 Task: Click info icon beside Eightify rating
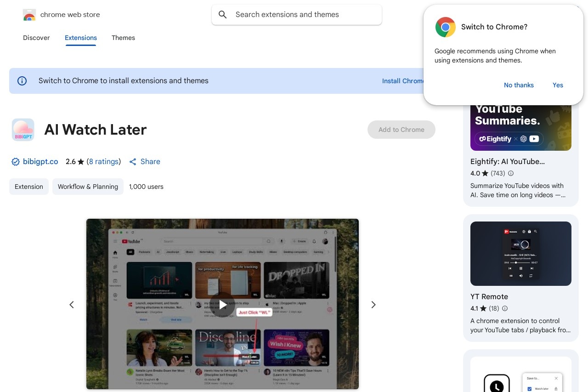[511, 173]
